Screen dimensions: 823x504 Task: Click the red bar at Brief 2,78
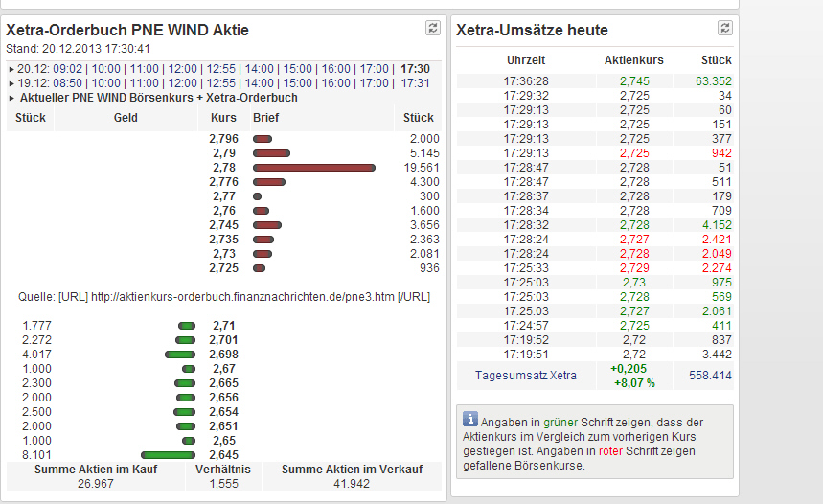[x=314, y=168]
